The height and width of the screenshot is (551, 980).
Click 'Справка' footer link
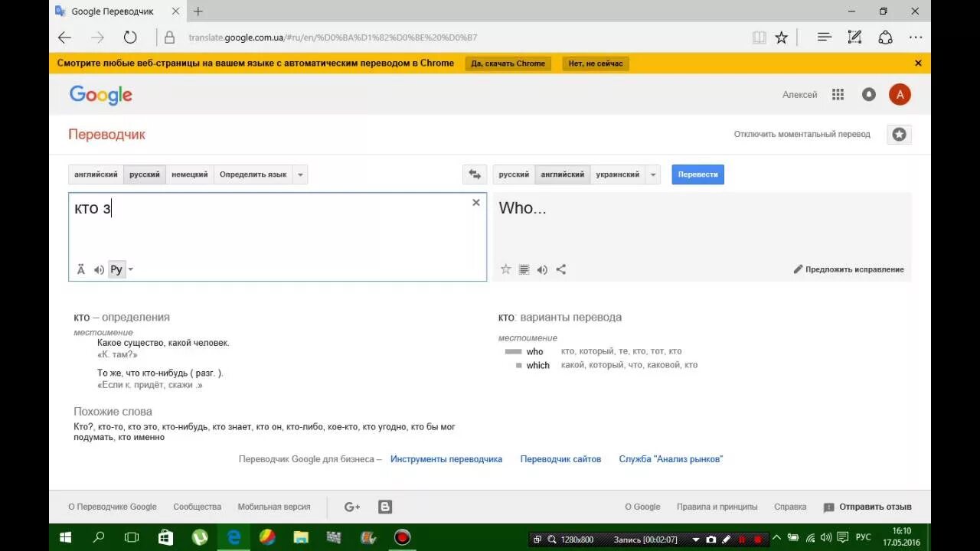790,507
